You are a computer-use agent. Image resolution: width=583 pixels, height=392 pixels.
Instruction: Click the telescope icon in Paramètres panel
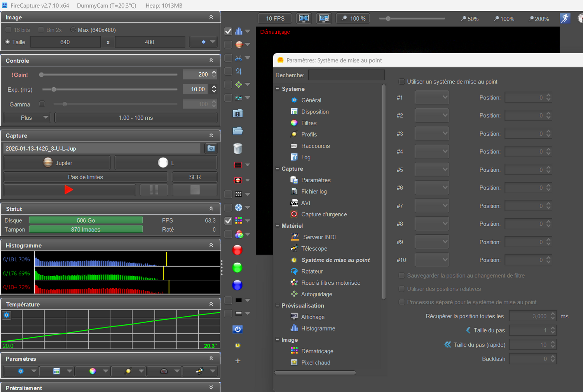[199, 371]
